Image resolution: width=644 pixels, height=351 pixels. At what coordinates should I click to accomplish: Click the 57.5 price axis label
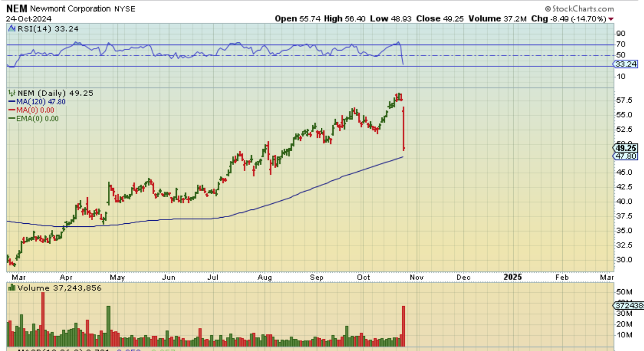click(x=624, y=100)
